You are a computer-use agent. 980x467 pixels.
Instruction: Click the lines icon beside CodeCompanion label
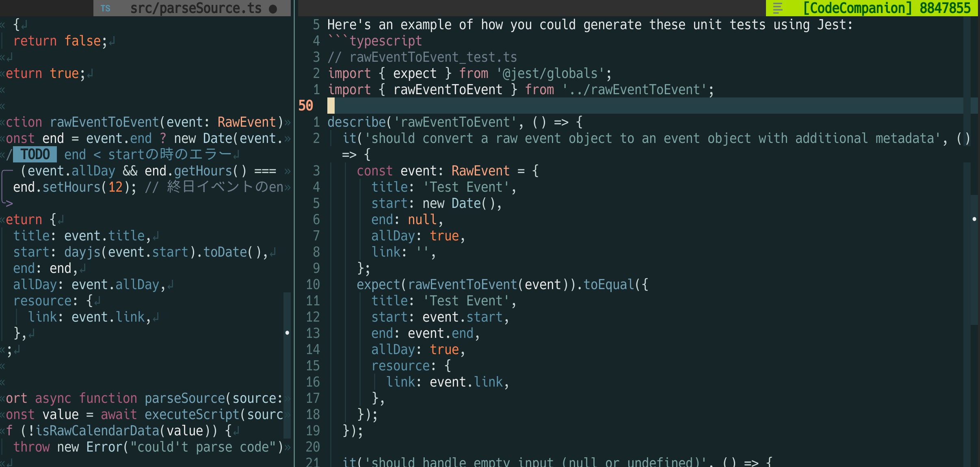point(777,8)
